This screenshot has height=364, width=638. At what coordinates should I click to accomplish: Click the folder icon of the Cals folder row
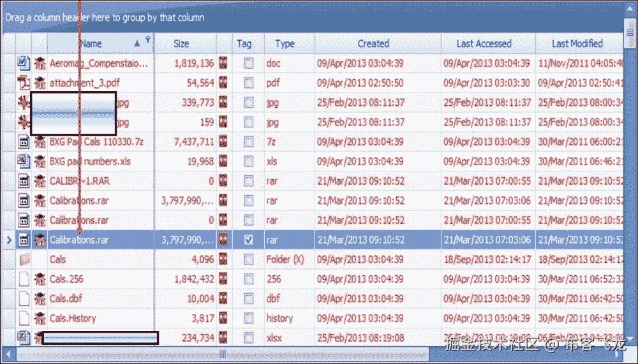click(24, 259)
